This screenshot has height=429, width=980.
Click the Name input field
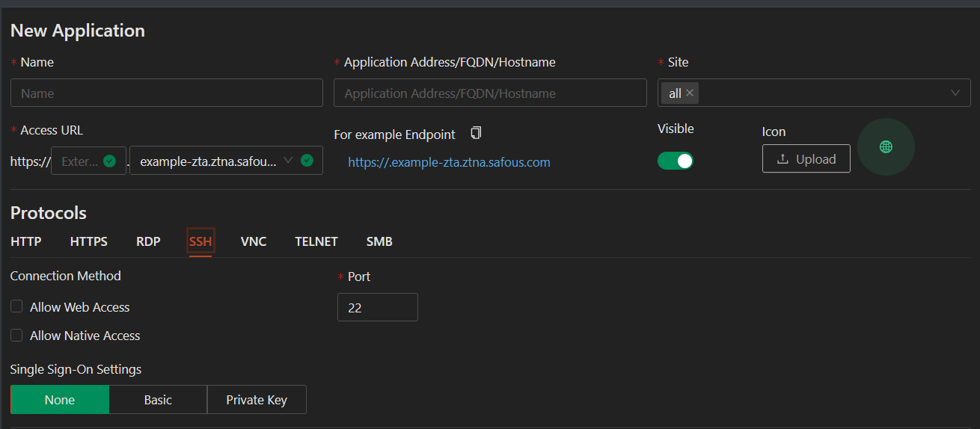click(167, 93)
